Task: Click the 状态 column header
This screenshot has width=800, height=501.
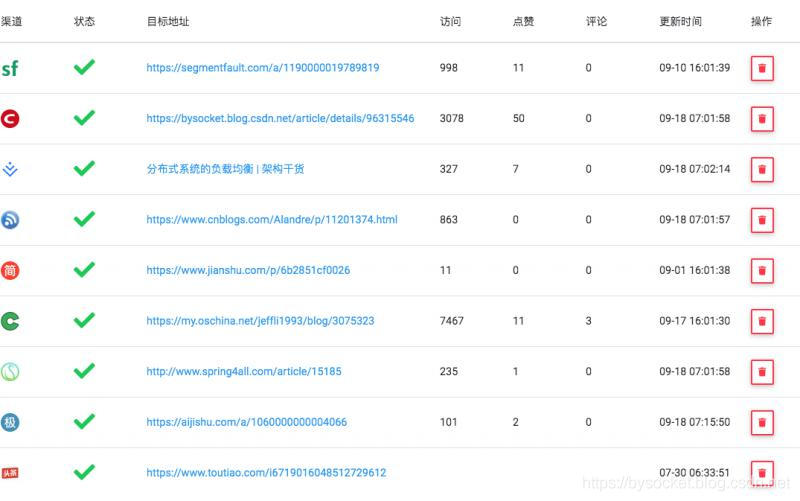Action: [84, 21]
